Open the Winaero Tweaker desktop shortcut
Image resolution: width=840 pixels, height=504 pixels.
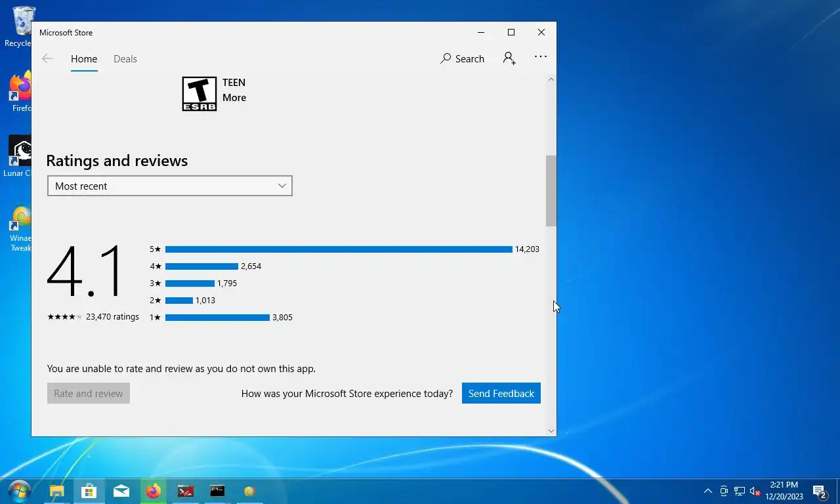tap(20, 228)
